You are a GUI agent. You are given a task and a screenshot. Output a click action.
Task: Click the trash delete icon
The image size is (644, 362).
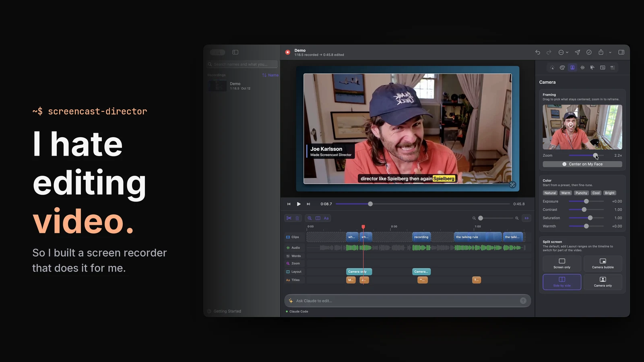pos(297,218)
